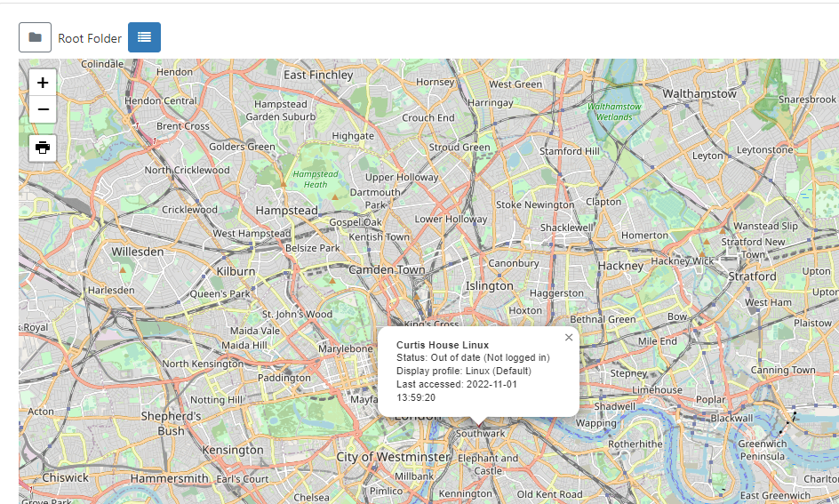Click Hampstead Heath park on map
The image size is (839, 504).
(316, 179)
